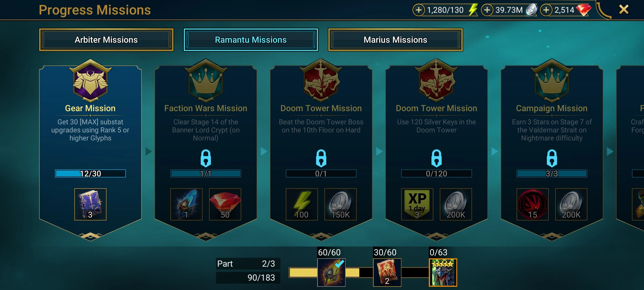This screenshot has width=644, height=290.
Task: Switch to the Marius Missions tab
Action: (x=395, y=40)
